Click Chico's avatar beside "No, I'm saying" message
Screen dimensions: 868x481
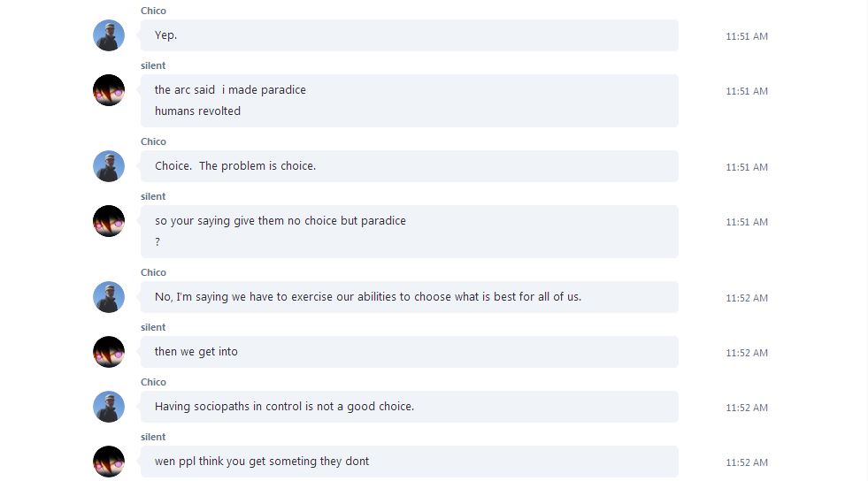[x=109, y=297]
